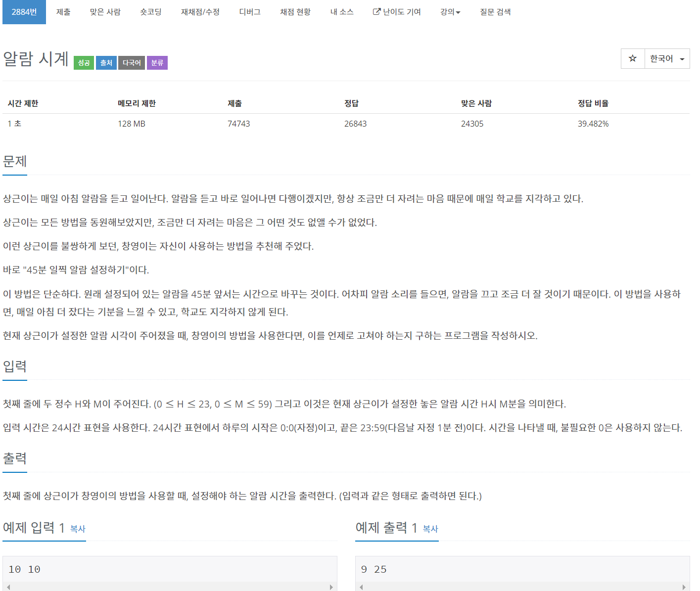Click the 예제 출력 1 heading
This screenshot has height=591, width=700.
[x=386, y=528]
